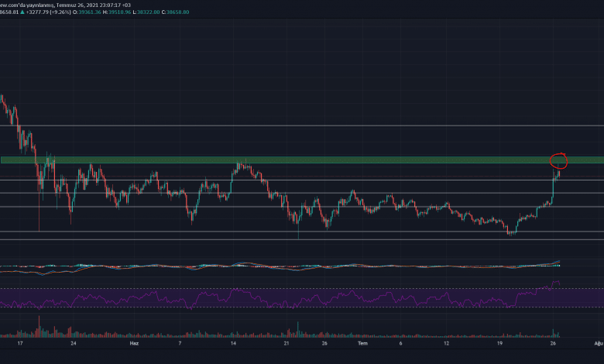This screenshot has height=364, width=604.
Task: Click the 'Haz' month label on time axis
Action: [x=134, y=342]
